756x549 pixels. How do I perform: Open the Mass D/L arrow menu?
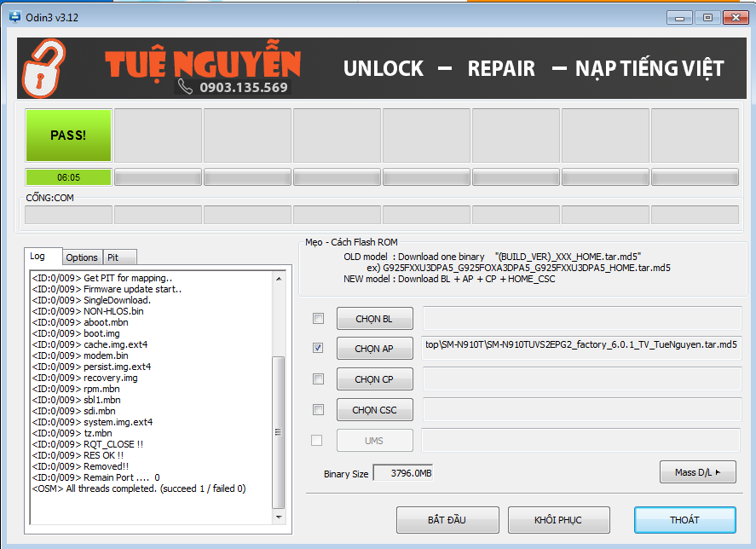(698, 472)
